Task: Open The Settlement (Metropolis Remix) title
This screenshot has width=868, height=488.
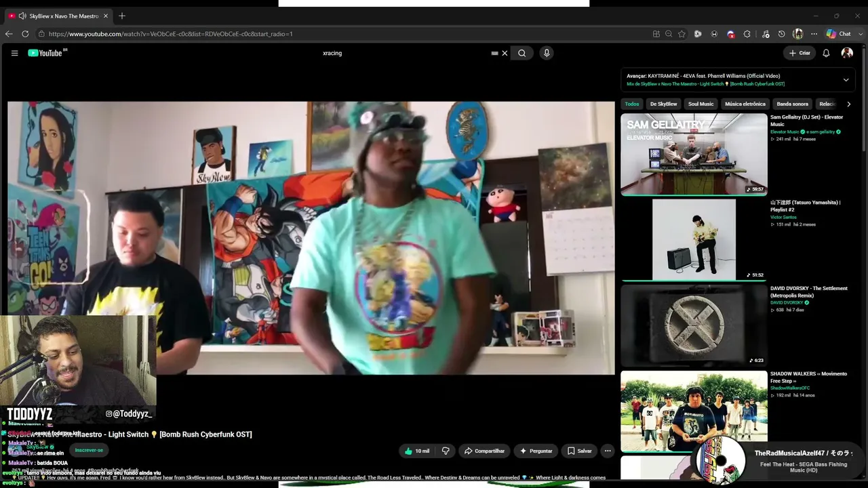Action: pos(809,292)
